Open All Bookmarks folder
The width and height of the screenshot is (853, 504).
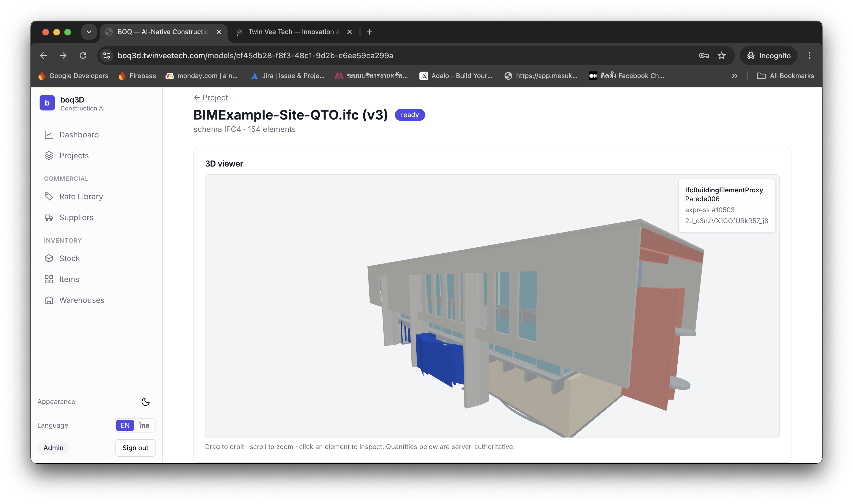click(785, 76)
